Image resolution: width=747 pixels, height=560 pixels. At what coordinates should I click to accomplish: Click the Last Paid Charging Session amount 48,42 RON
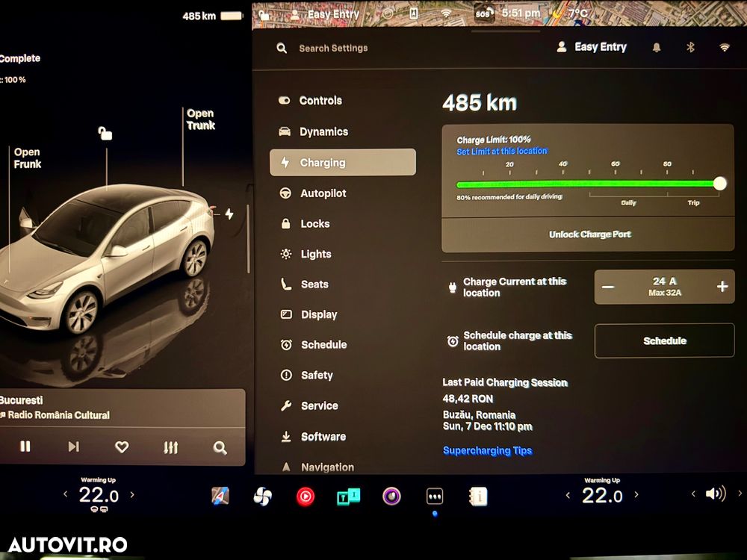468,399
